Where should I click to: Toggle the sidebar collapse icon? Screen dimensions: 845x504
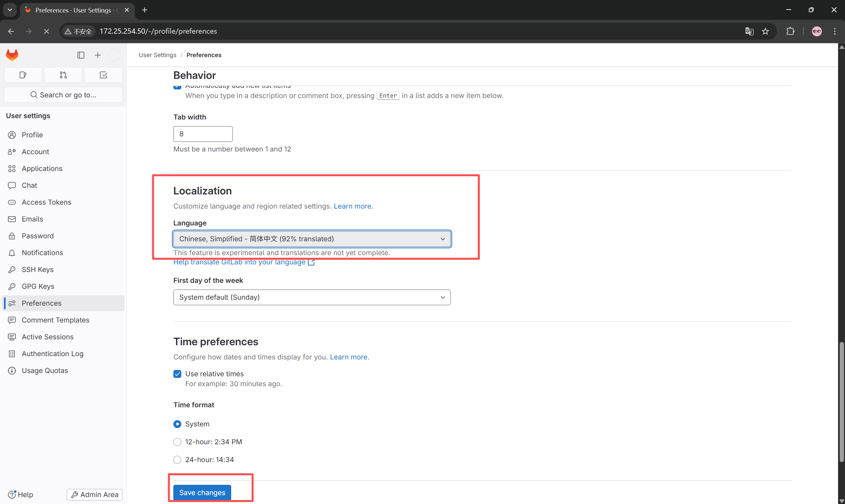click(81, 55)
